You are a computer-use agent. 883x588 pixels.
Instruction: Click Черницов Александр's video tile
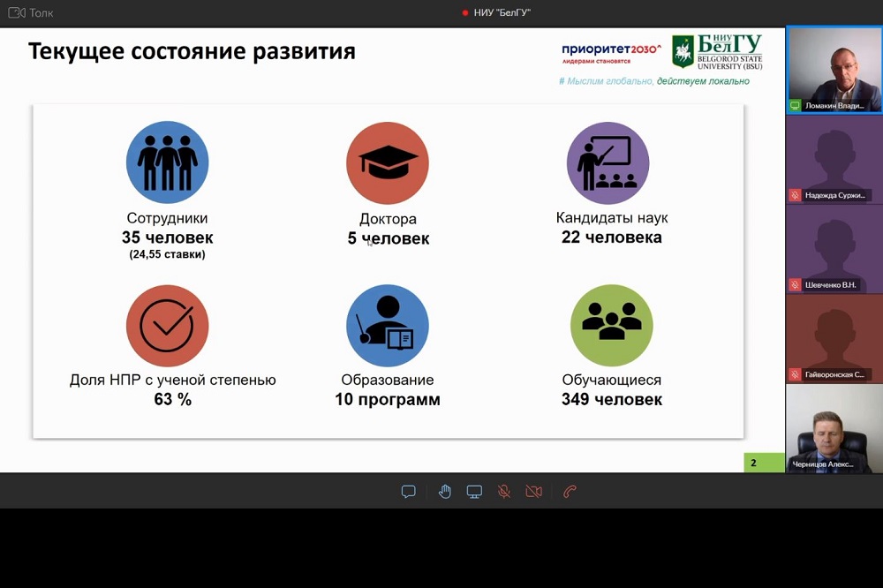834,428
